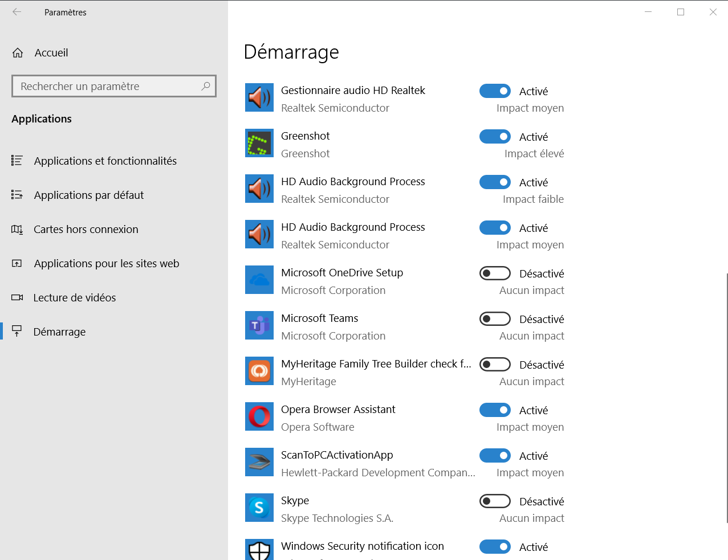Screen dimensions: 728x560
Task: Click the Impact faible label
Action: pos(533,199)
